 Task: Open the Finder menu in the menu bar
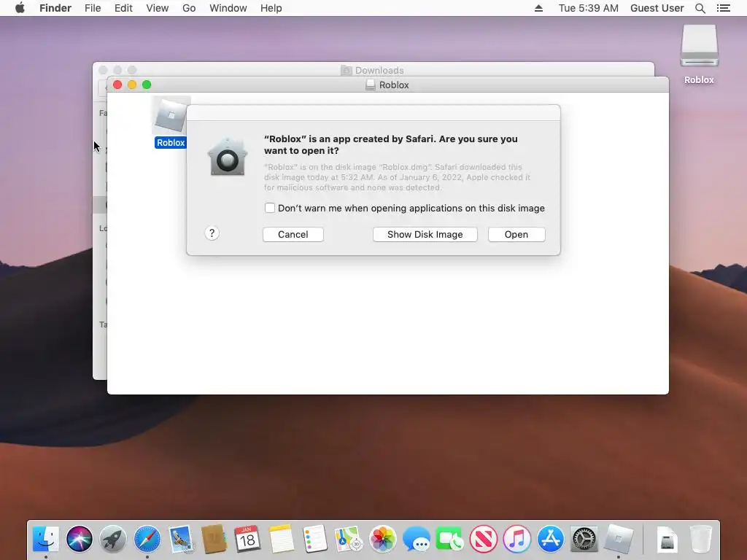pyautogui.click(x=55, y=8)
